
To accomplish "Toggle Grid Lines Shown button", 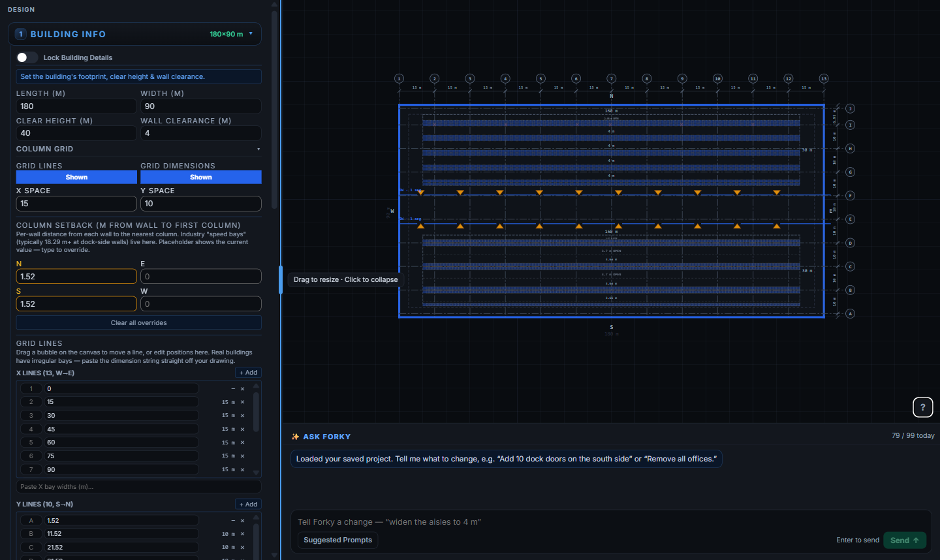I will coord(76,177).
